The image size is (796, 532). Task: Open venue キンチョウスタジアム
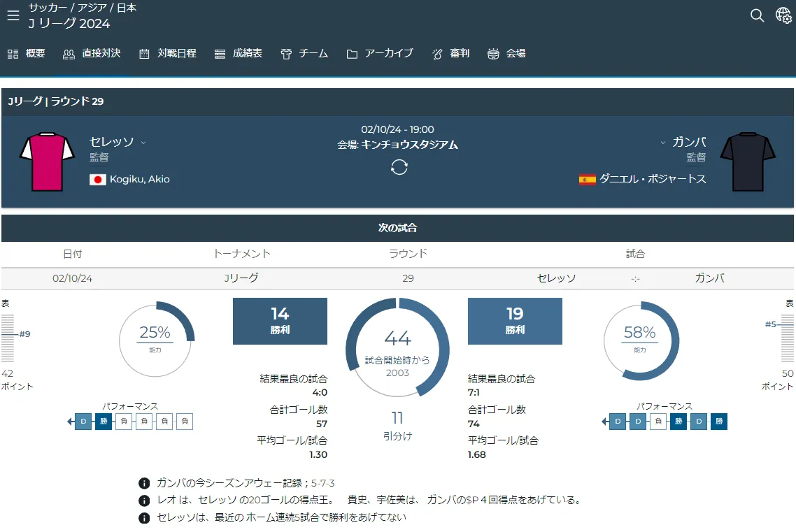[409, 145]
